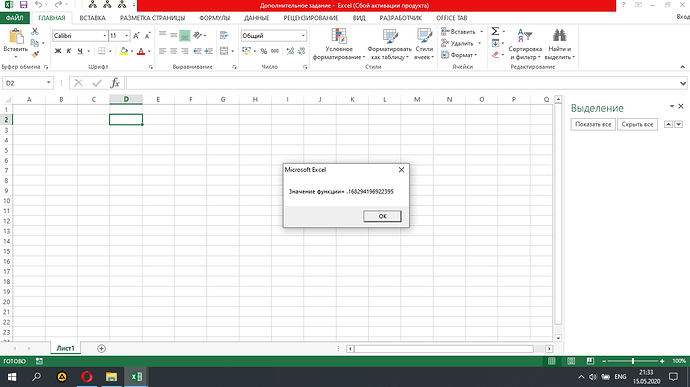Click the Insert Function fx icon
This screenshot has width=690, height=387.
point(115,83)
